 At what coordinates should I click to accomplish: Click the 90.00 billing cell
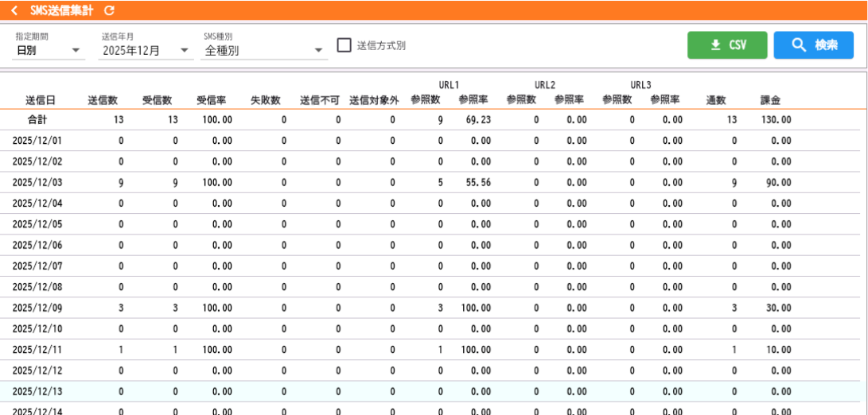point(778,183)
